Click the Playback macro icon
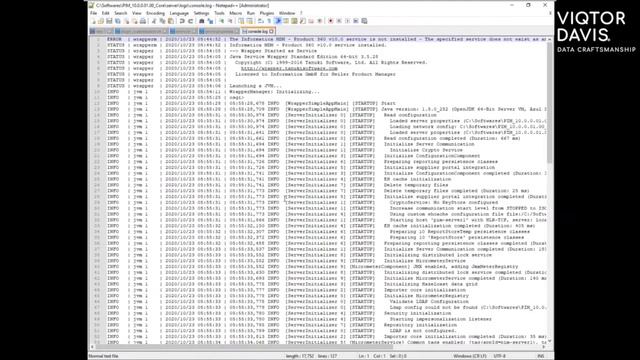This screenshot has height=360, width=640. (x=347, y=21)
